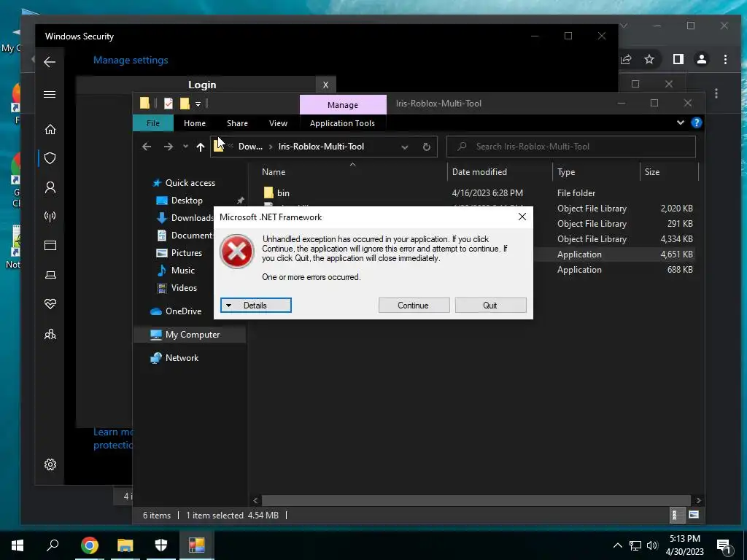Select the Manage contextual tab
The image size is (747, 560).
[343, 105]
